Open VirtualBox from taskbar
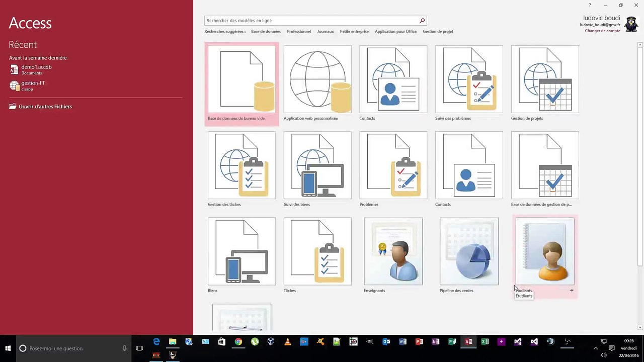644x362 pixels. 271,342
